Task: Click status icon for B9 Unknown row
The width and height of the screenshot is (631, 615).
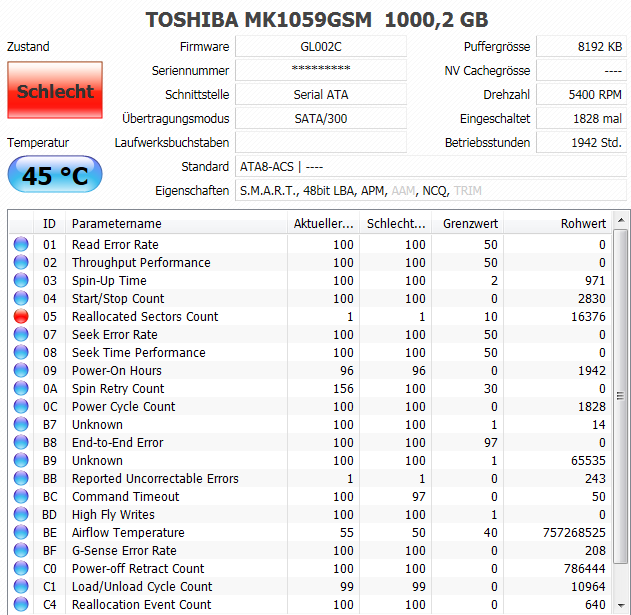Action: [x=21, y=460]
